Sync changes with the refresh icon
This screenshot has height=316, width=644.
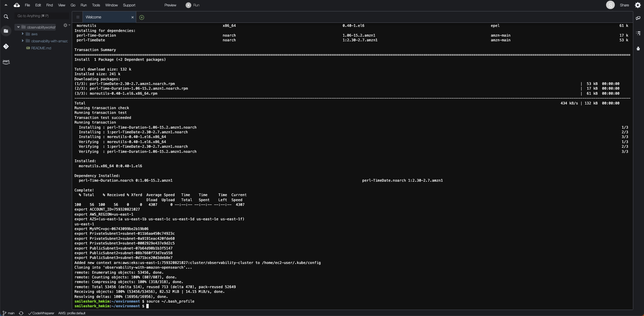tap(21, 313)
